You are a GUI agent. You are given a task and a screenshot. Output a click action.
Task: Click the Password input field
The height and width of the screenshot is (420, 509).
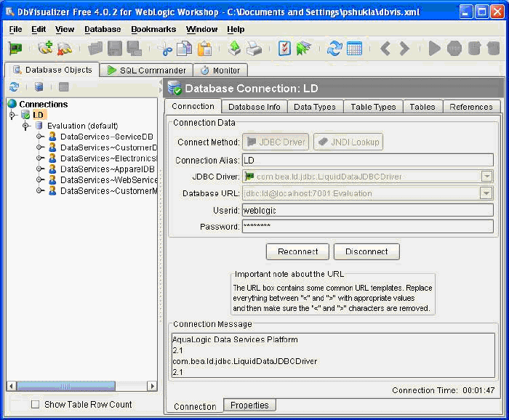[x=368, y=227]
